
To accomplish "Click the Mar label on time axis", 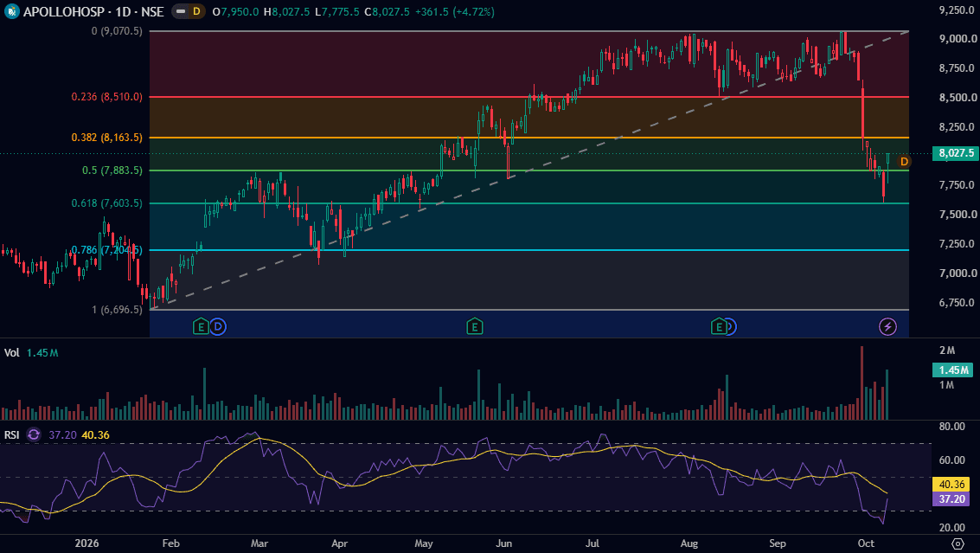I will 259,543.
